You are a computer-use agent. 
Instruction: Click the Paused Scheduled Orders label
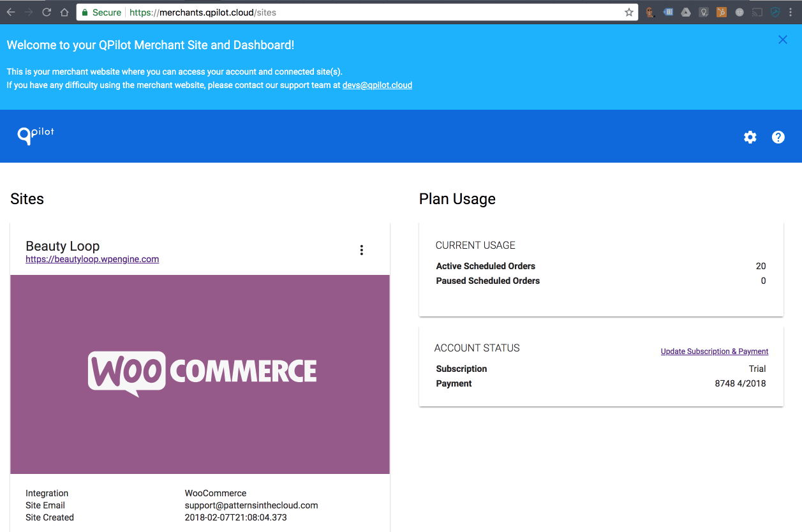point(488,281)
